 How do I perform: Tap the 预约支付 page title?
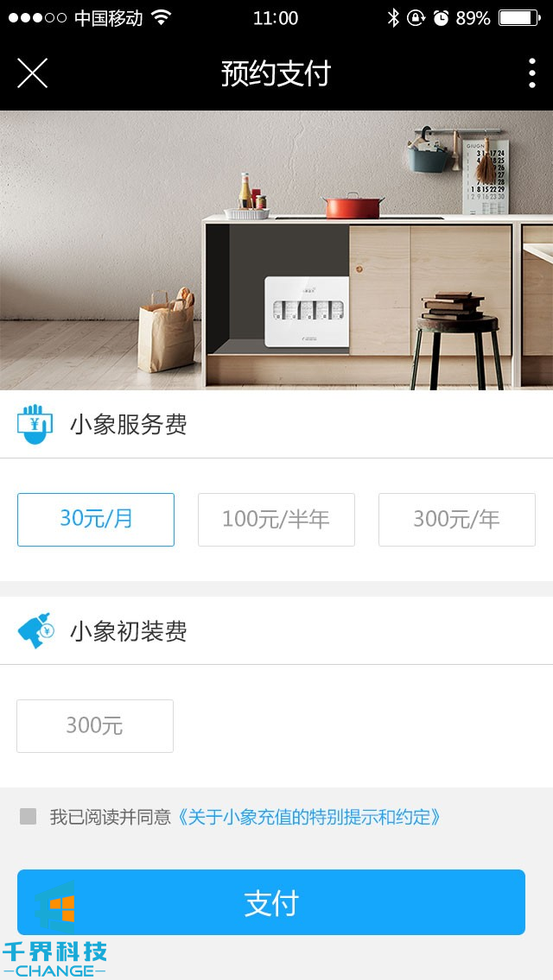point(276,73)
